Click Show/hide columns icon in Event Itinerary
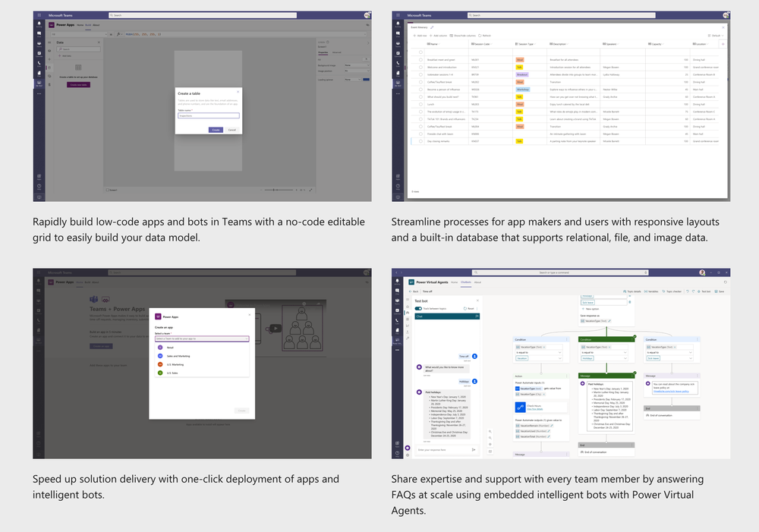This screenshot has height=532, width=759. [x=451, y=36]
